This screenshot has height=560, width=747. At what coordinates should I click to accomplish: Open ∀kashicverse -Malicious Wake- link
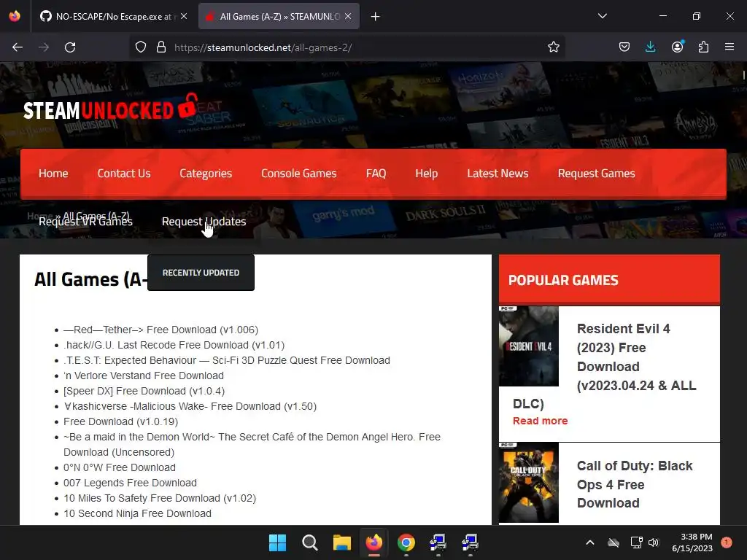190,406
